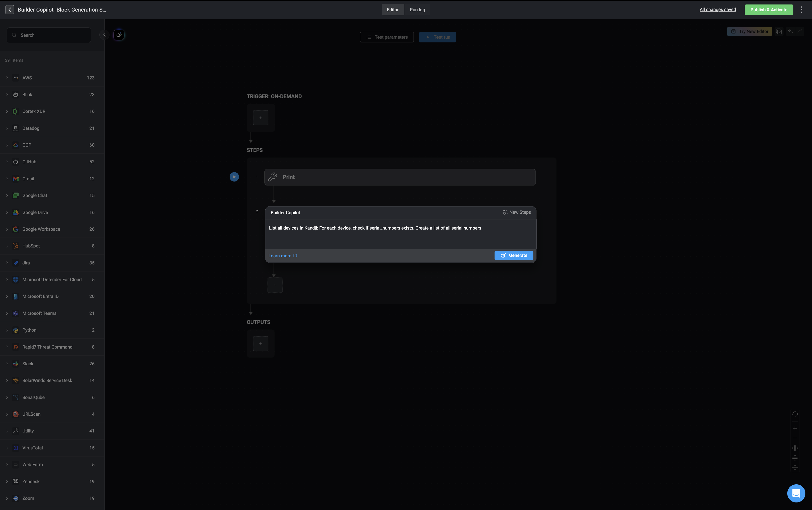Switch to the Run log tab

[417, 9]
